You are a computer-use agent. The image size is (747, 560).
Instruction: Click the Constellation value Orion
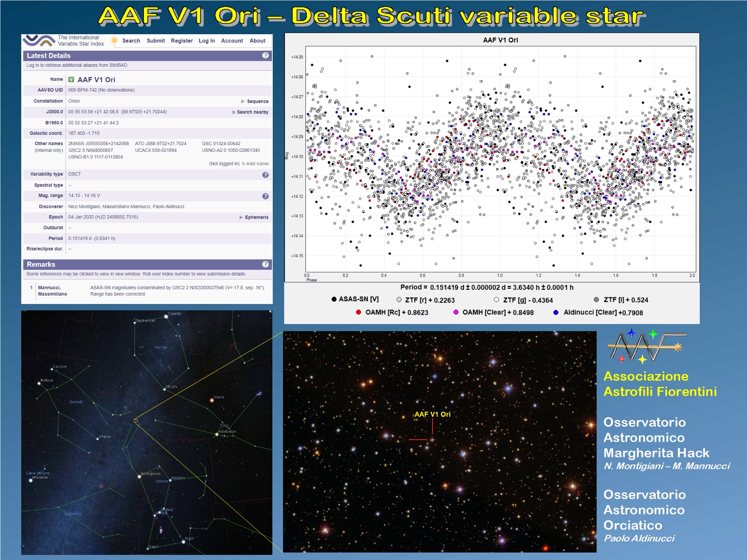click(74, 101)
